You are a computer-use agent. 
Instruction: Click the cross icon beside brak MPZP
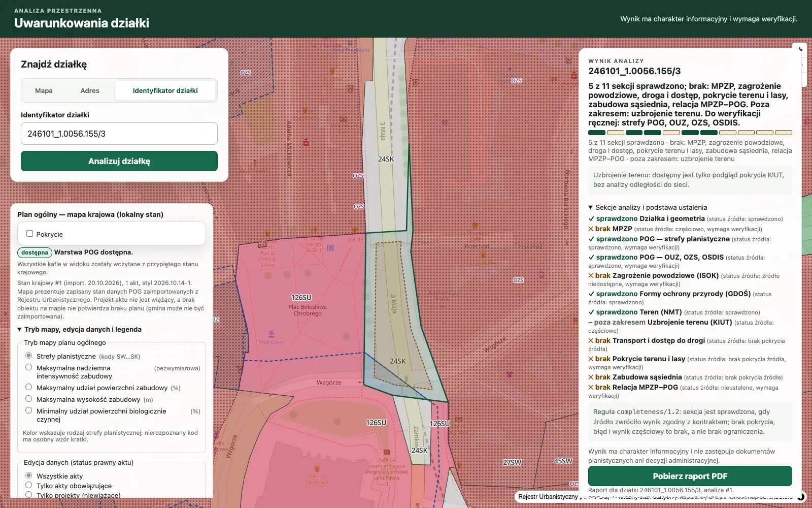tap(591, 229)
